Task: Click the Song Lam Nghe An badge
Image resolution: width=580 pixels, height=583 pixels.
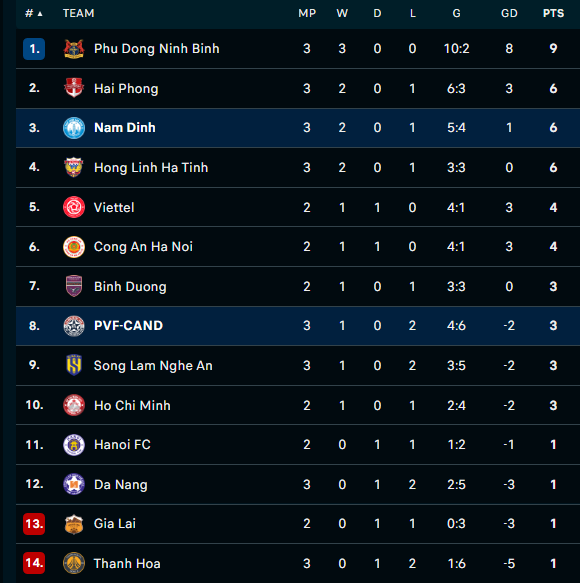Action: click(x=74, y=365)
